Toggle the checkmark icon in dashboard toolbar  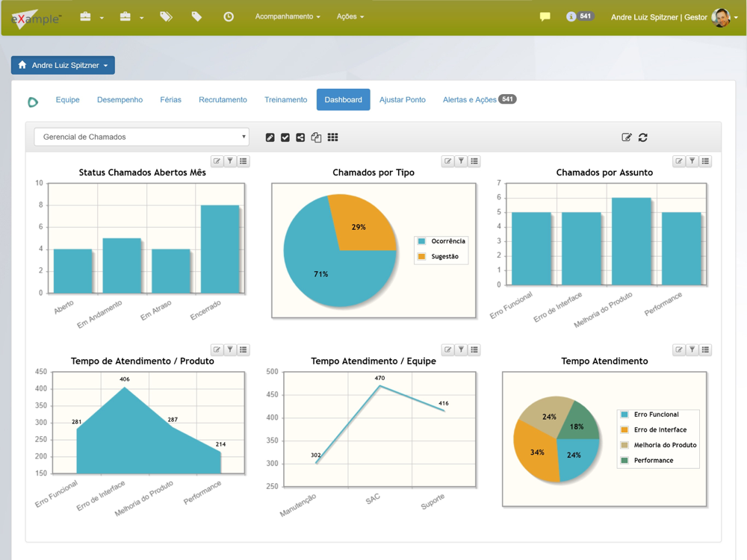(285, 137)
